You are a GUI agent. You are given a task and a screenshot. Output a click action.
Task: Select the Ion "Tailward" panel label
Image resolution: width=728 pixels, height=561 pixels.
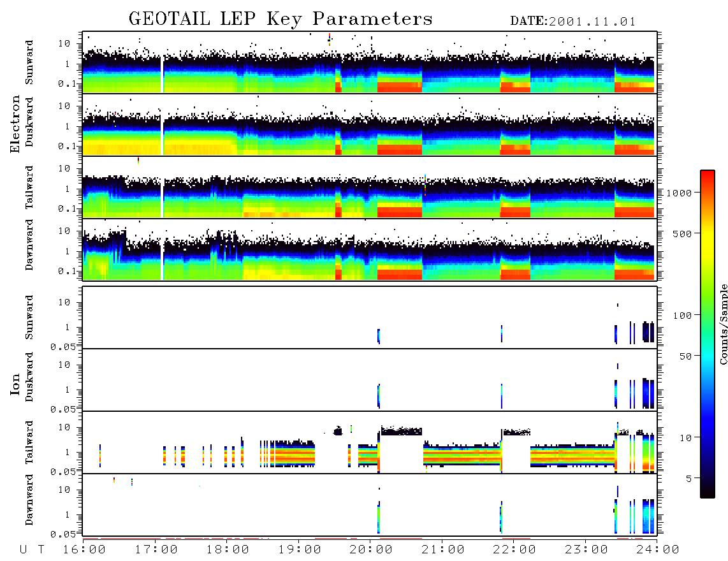point(29,442)
